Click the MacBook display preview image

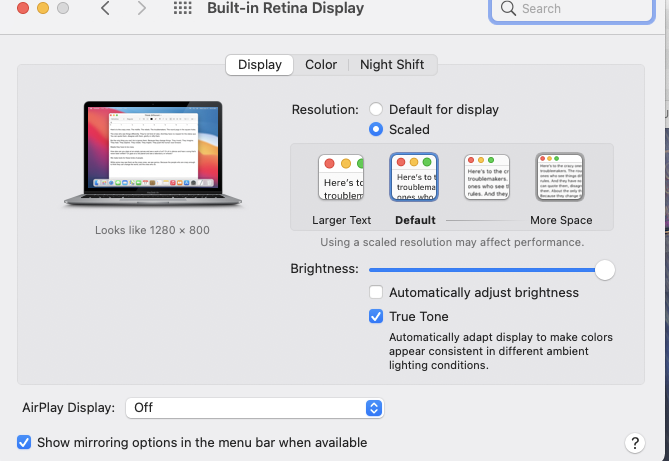(153, 155)
